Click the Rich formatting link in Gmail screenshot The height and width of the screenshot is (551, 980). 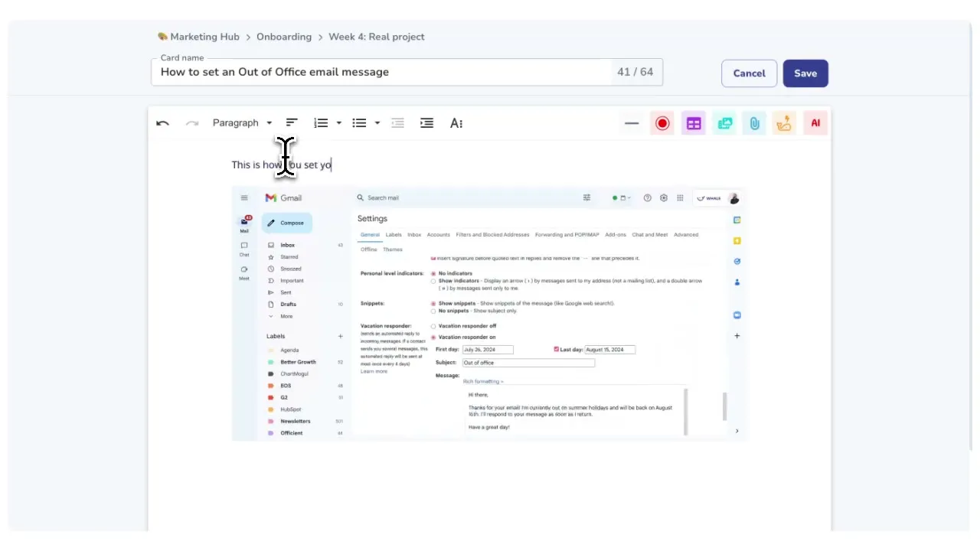coord(483,381)
